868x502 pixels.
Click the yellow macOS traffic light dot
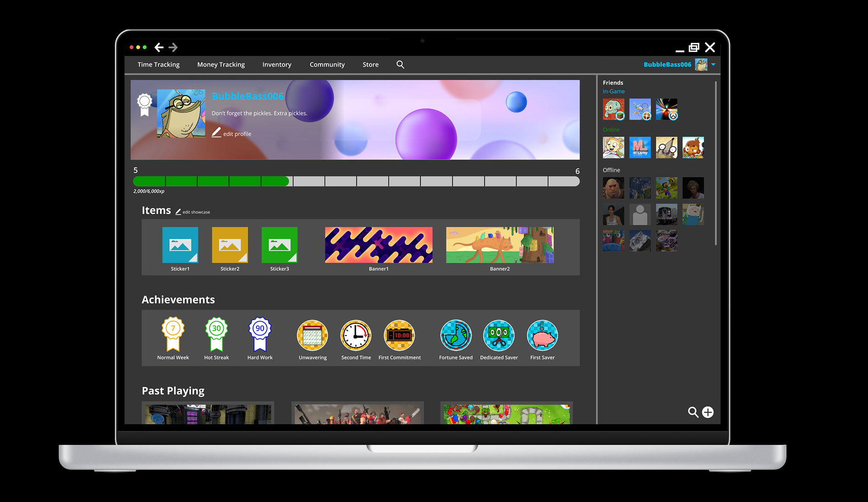[x=138, y=47]
